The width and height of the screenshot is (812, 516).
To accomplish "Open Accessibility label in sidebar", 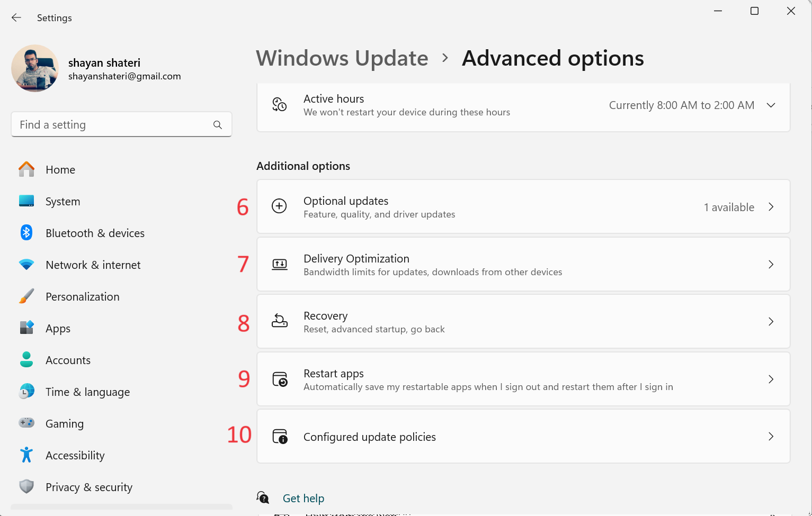I will tap(75, 456).
